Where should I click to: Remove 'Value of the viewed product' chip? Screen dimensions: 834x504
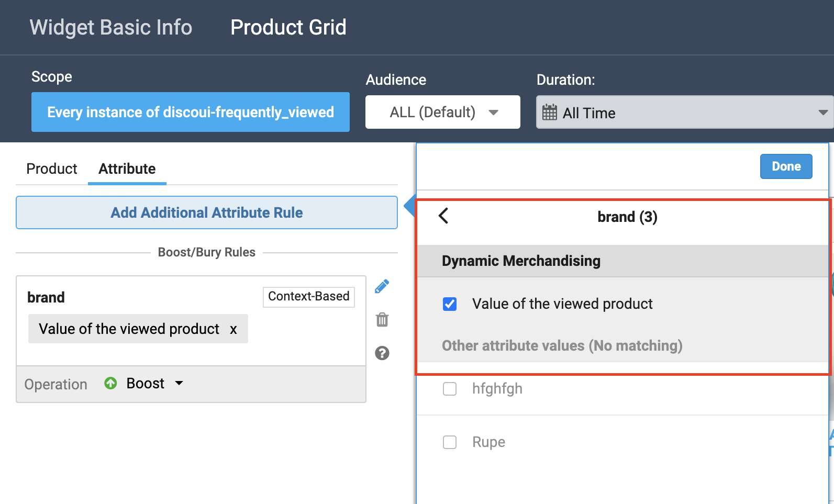pos(233,329)
